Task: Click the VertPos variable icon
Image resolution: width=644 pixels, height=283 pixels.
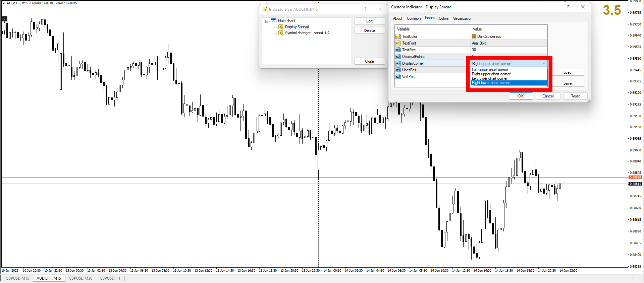Action: click(398, 77)
